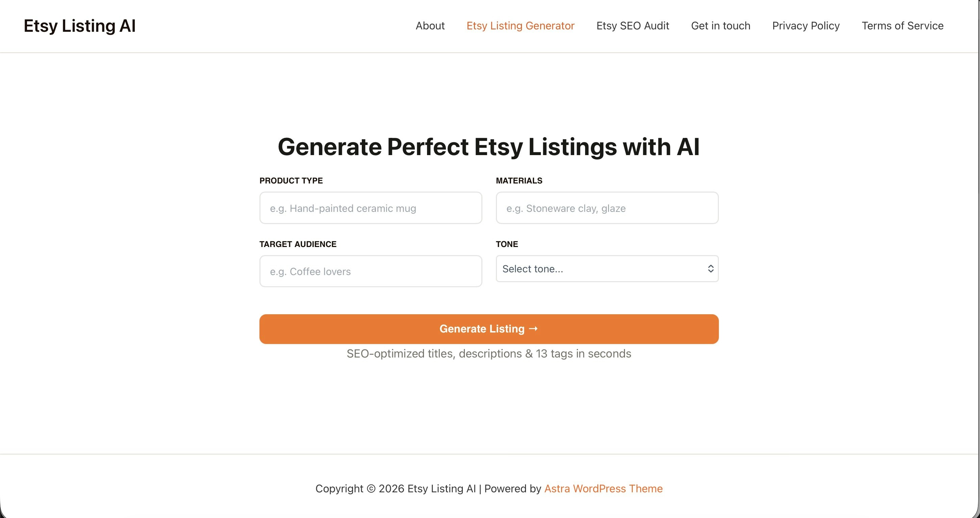View the Privacy Policy page

click(x=806, y=25)
